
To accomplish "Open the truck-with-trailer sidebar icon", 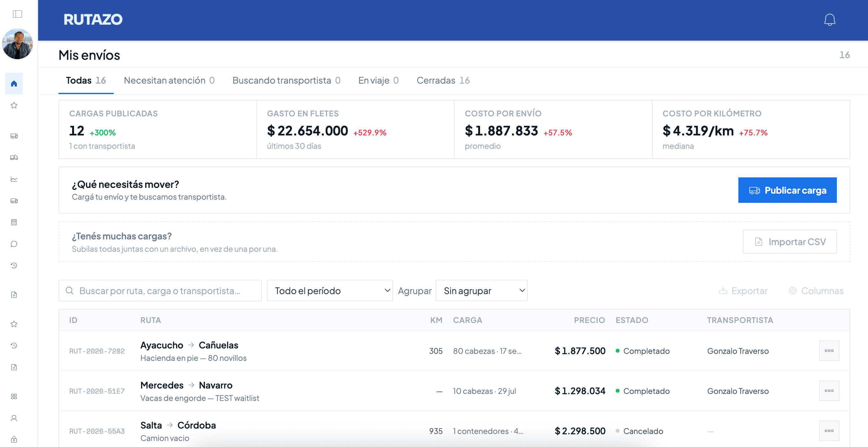I will pos(14,157).
